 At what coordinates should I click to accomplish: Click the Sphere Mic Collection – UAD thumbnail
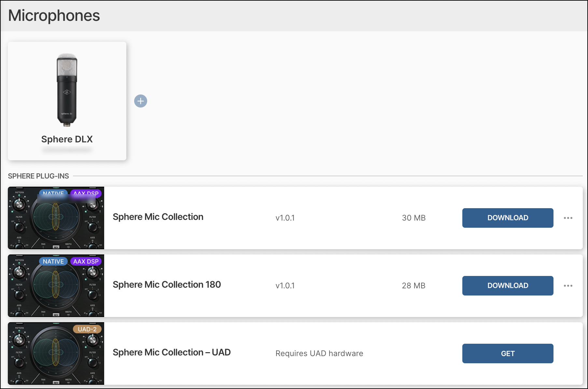point(56,353)
